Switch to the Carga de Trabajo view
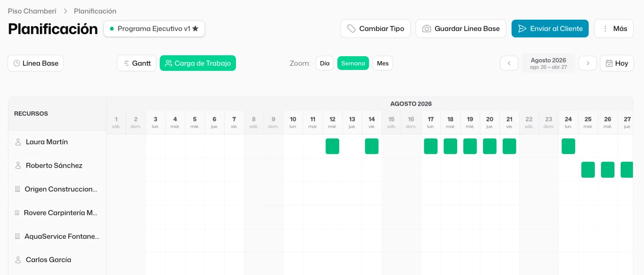Image resolution: width=644 pixels, height=275 pixels. [x=198, y=63]
